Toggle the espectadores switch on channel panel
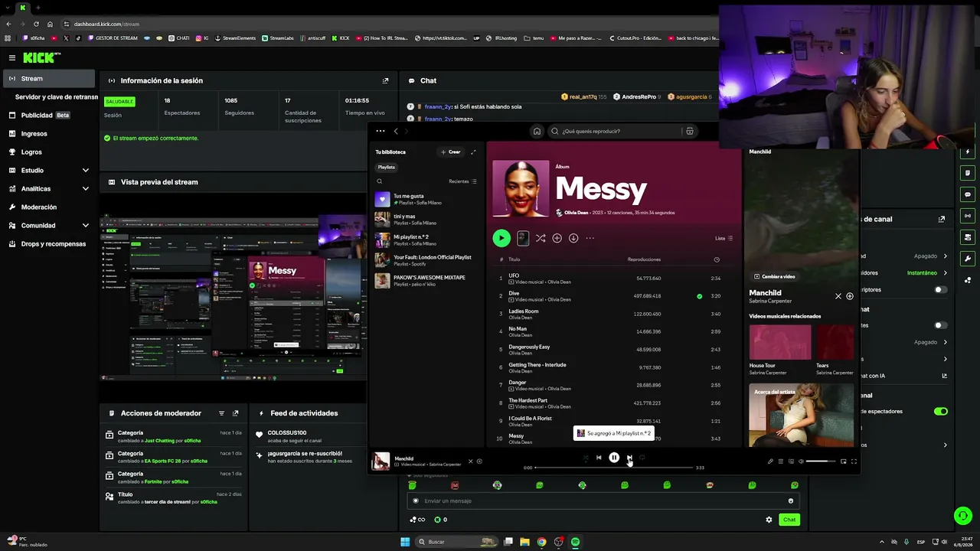The height and width of the screenshot is (551, 980). pyautogui.click(x=941, y=412)
